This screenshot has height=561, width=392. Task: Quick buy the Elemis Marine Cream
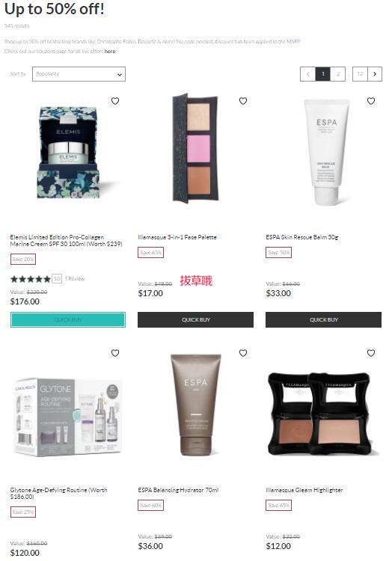68,319
